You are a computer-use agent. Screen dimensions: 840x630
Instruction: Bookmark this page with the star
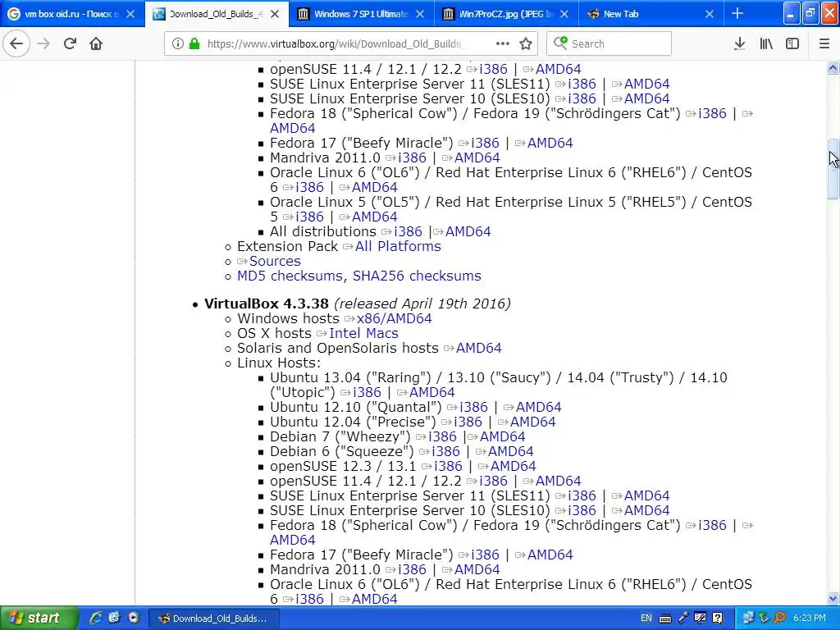click(x=526, y=44)
